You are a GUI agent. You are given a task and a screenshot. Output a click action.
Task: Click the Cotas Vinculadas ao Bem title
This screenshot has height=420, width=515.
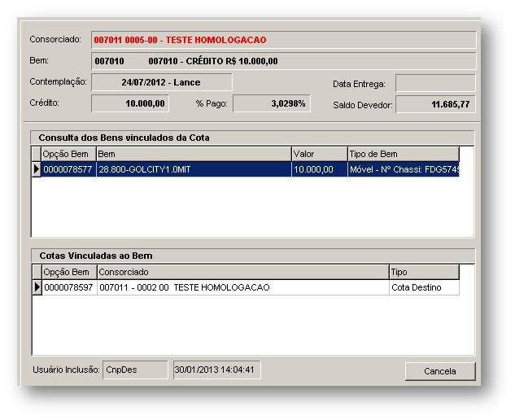point(96,256)
